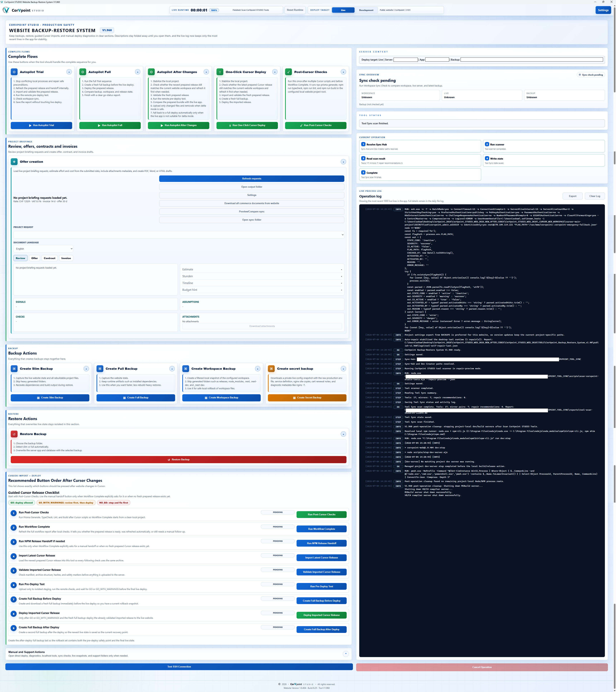This screenshot has height=692, width=616.
Task: Click the CorVpoint Studio logo
Action: 23,10
